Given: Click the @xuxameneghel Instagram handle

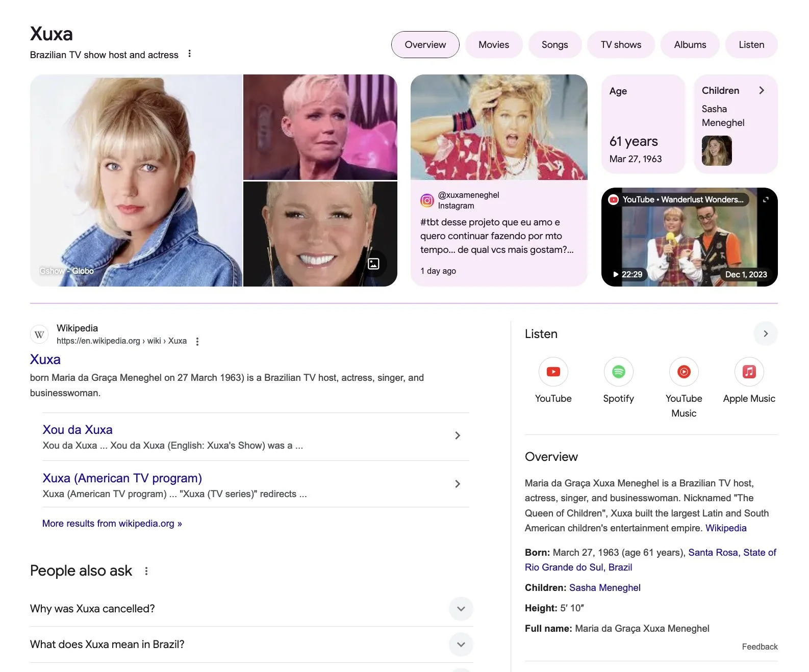Looking at the screenshot, I should pyautogui.click(x=468, y=195).
